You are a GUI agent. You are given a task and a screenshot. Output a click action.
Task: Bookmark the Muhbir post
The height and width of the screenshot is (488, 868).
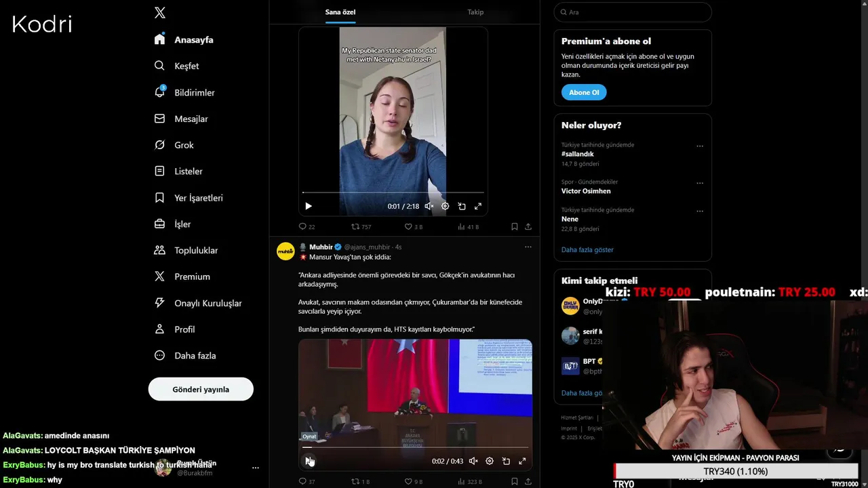click(x=515, y=481)
